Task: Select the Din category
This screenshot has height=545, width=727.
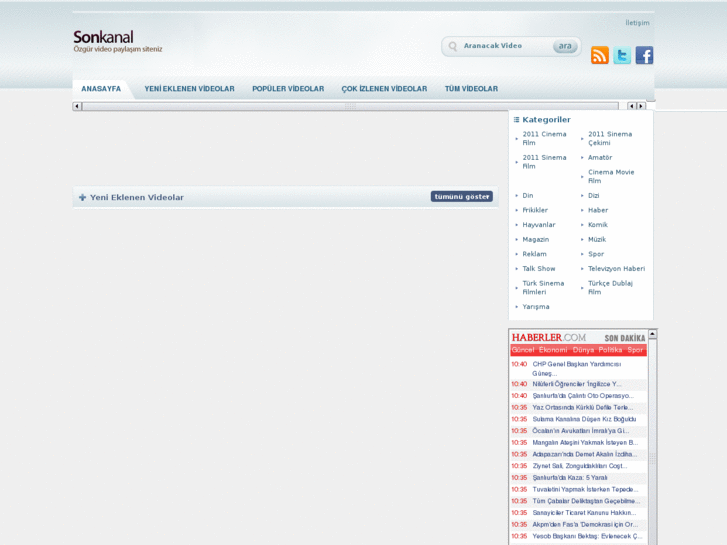Action: [528, 196]
